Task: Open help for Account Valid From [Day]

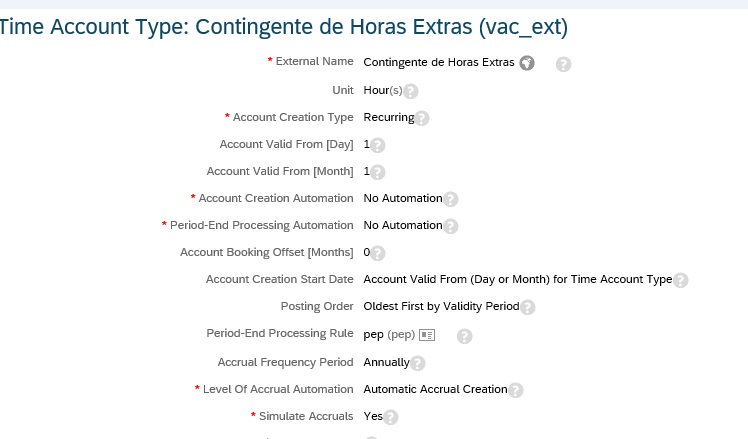Action: (x=377, y=145)
